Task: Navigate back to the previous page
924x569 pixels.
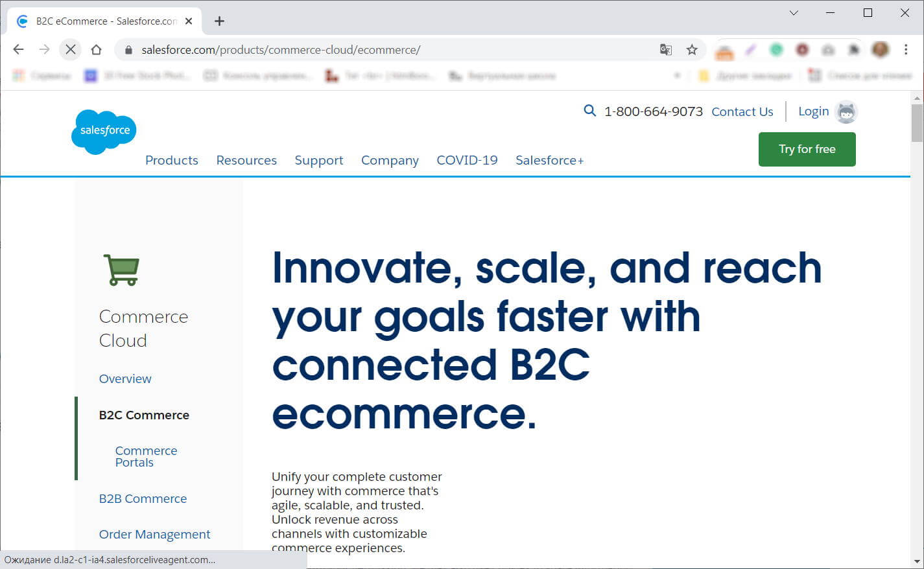Action: pos(19,49)
